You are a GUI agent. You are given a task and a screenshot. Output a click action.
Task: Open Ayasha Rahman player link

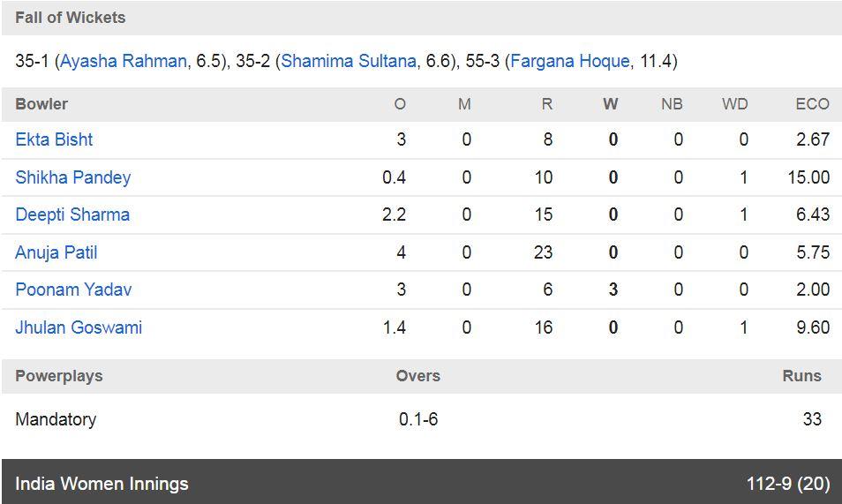click(123, 61)
